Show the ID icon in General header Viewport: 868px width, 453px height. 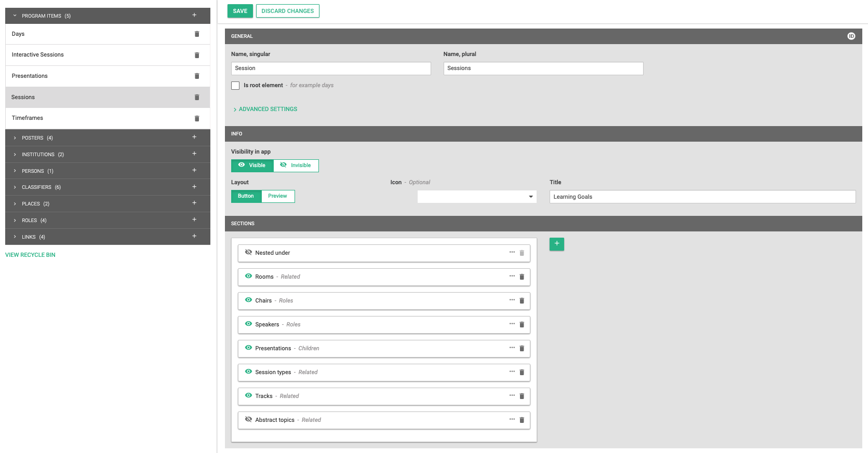(851, 36)
